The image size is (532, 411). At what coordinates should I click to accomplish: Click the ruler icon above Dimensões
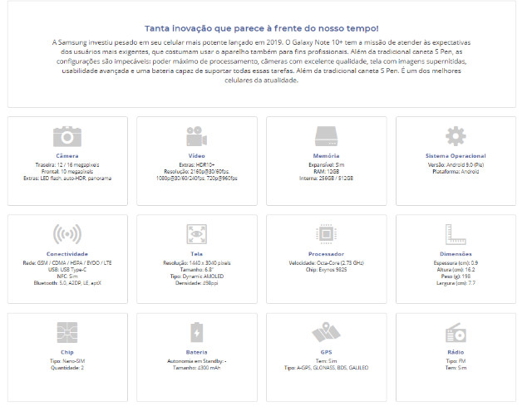pyautogui.click(x=456, y=234)
